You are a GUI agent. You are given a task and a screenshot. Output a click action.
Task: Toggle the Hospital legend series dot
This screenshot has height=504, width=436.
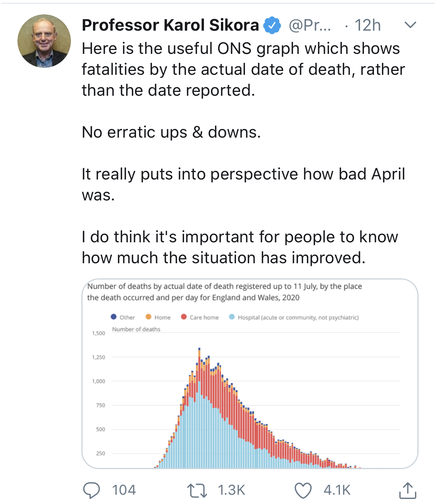[x=232, y=317]
